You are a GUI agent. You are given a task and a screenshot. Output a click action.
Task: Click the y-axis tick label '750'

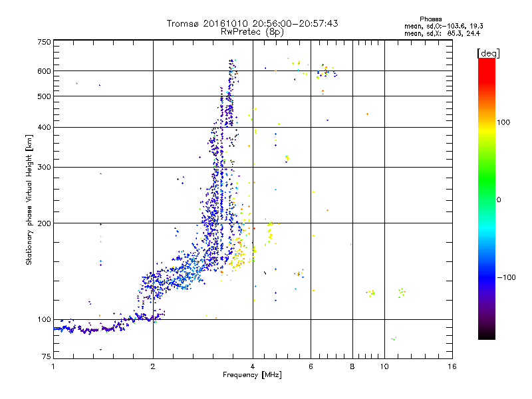[x=44, y=42]
